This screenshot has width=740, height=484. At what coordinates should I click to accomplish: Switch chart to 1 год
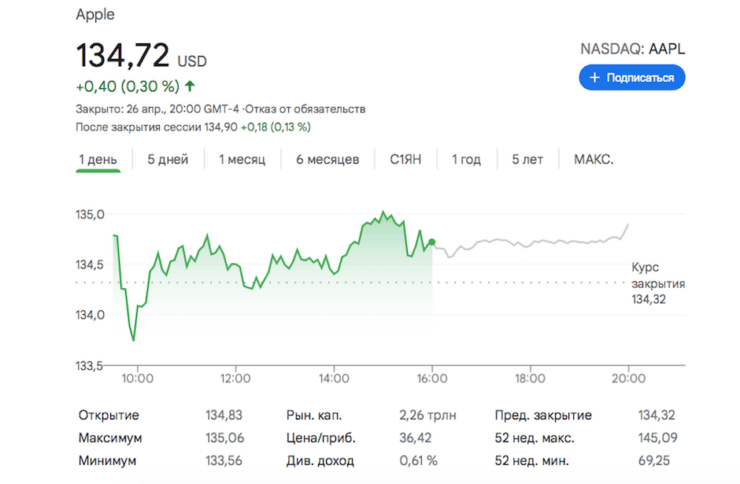(x=466, y=159)
